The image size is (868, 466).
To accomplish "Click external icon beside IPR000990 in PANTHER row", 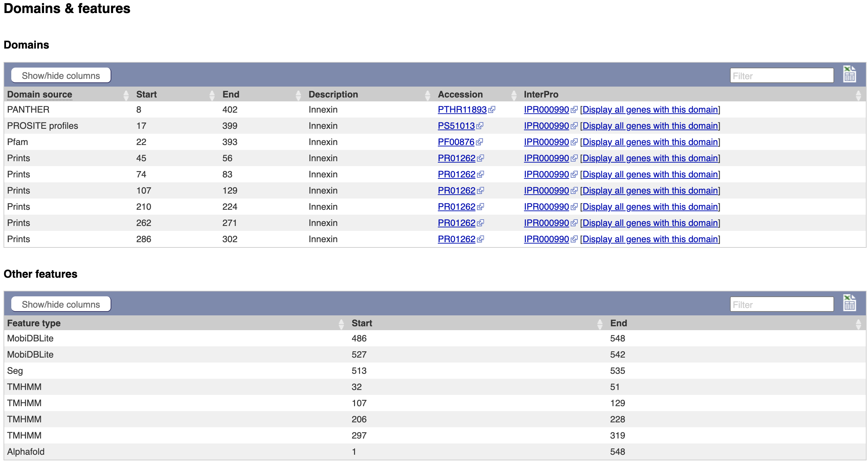I will [x=574, y=110].
